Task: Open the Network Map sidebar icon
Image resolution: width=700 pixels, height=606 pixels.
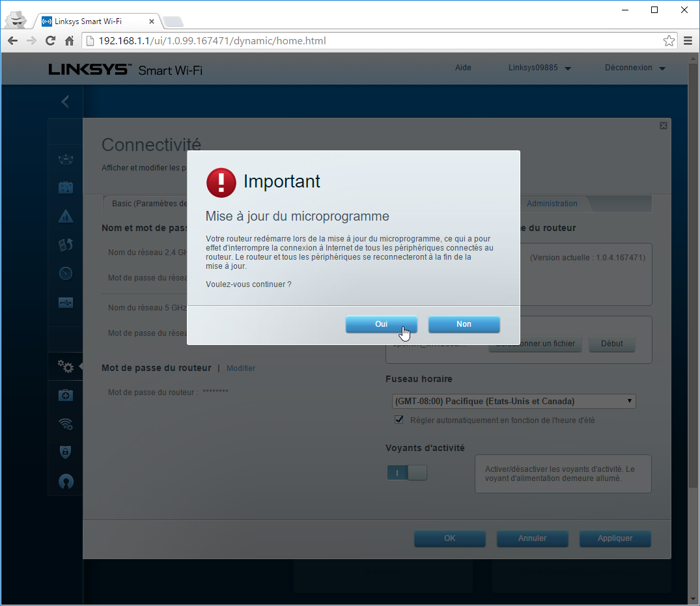Action: pyautogui.click(x=66, y=159)
